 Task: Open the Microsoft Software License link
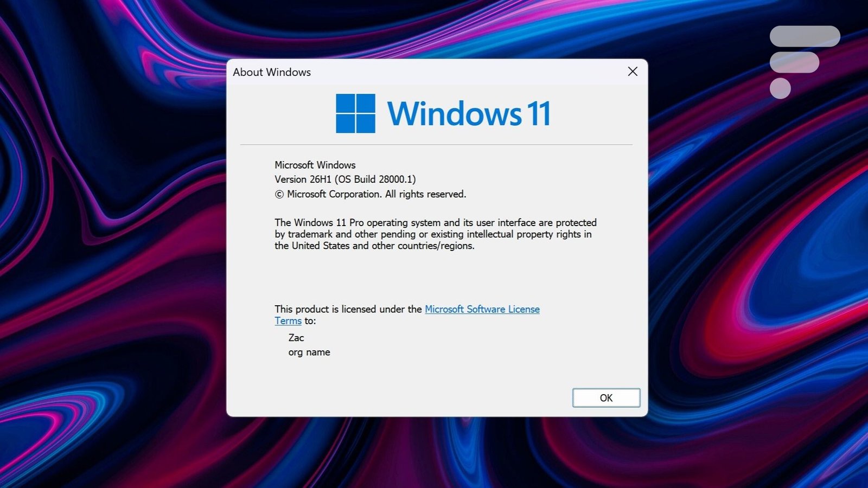click(482, 309)
